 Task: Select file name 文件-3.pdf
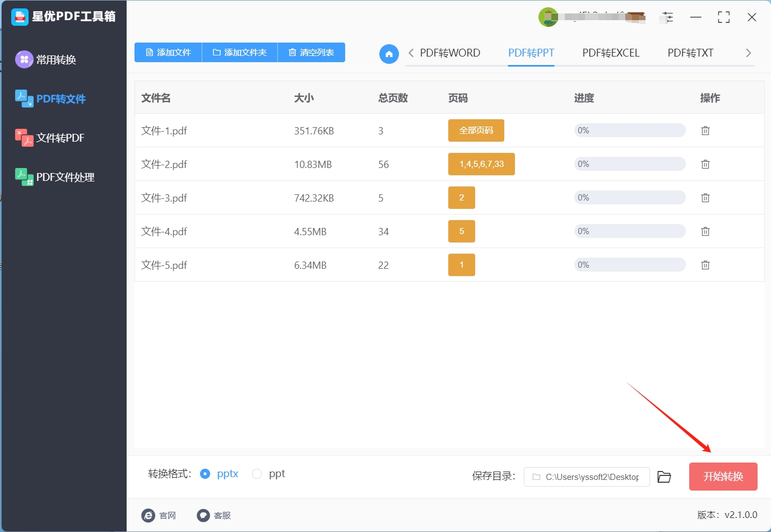point(164,198)
